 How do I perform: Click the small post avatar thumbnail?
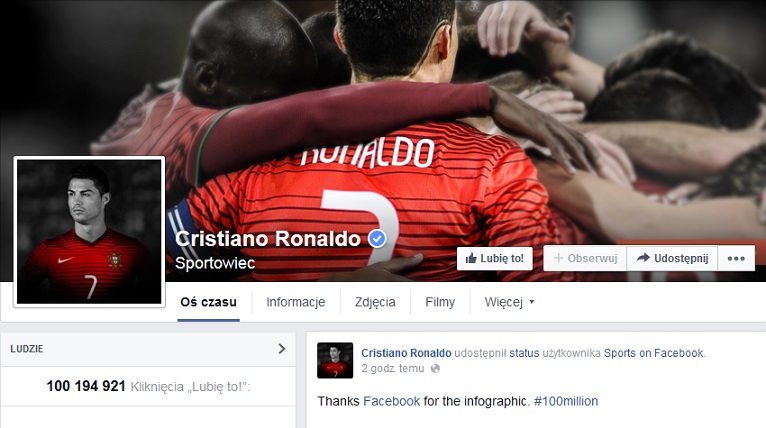(335, 360)
